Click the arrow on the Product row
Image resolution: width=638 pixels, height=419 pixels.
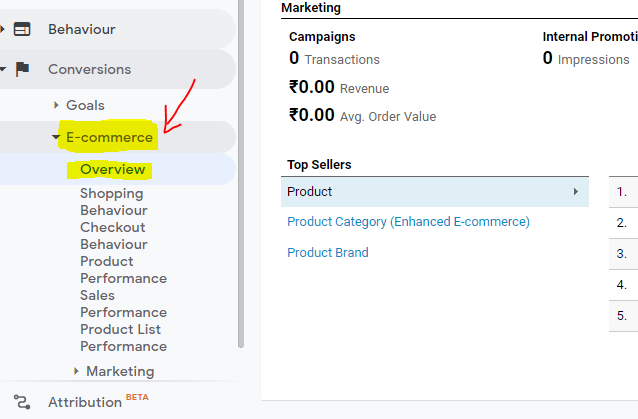[x=575, y=191]
